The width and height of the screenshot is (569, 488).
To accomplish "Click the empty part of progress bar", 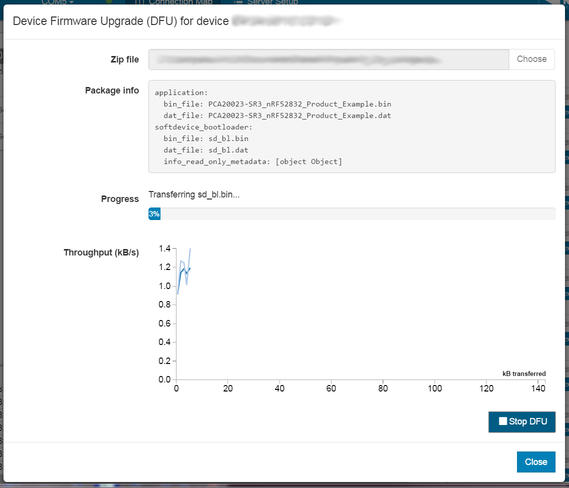I will click(358, 214).
